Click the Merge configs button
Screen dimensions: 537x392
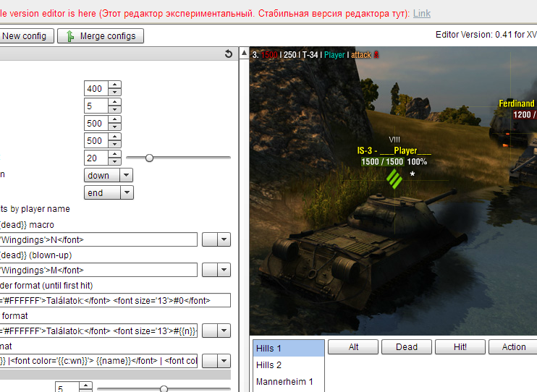(101, 36)
